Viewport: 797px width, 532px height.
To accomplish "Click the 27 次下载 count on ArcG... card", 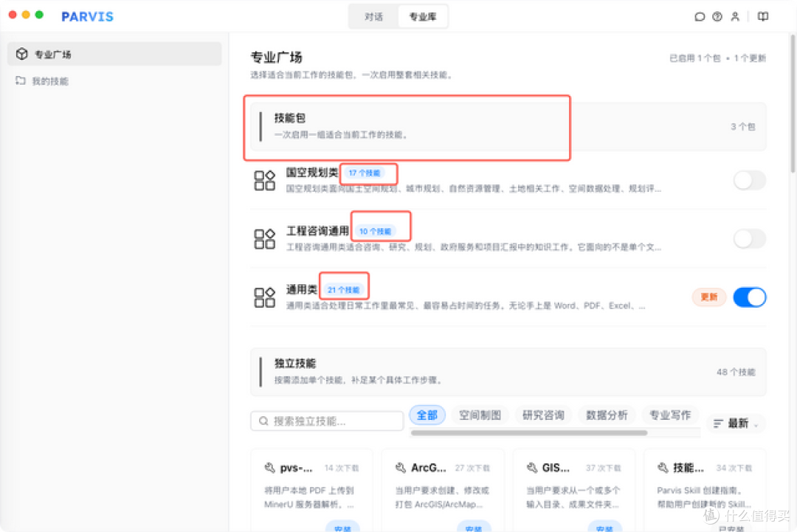I will click(472, 468).
